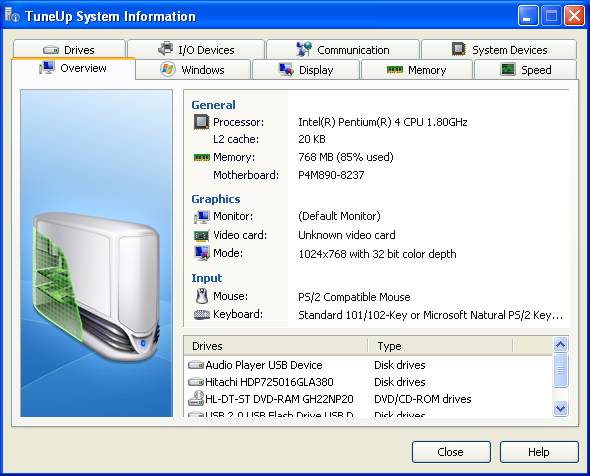Click the Mouse icon under Input
590x476 pixels.
tap(202, 296)
